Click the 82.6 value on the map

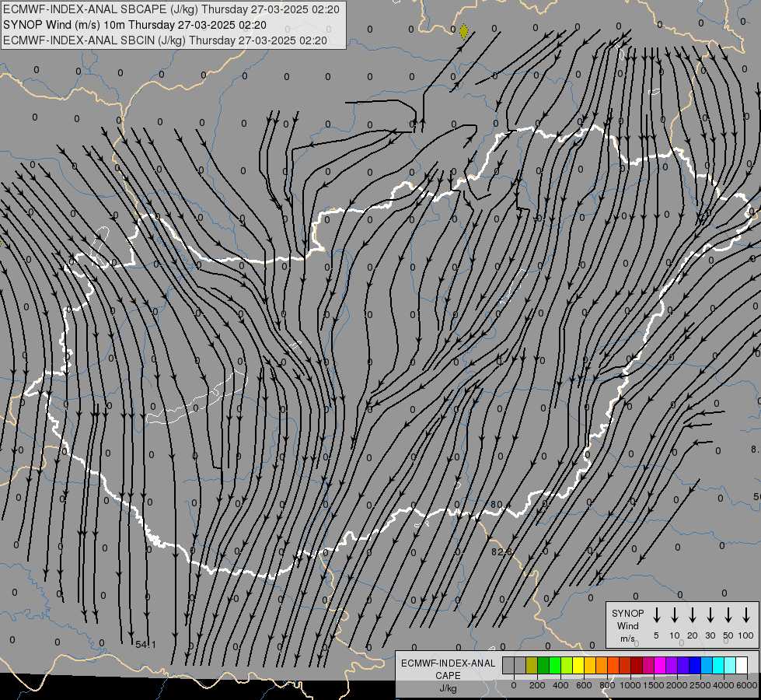click(x=501, y=552)
